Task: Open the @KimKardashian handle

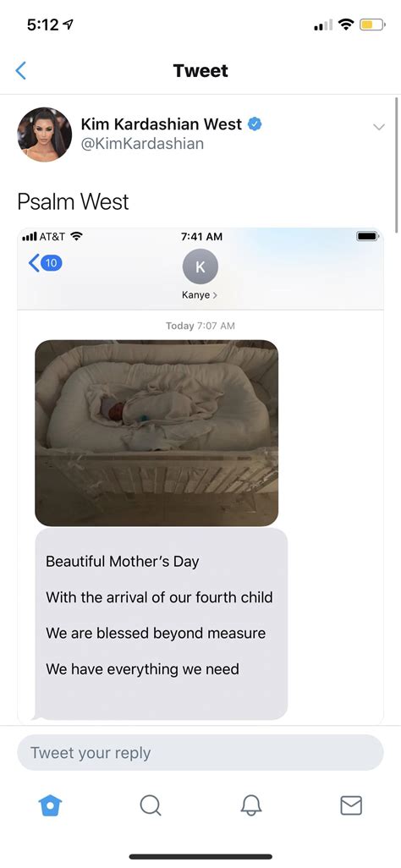Action: (142, 144)
